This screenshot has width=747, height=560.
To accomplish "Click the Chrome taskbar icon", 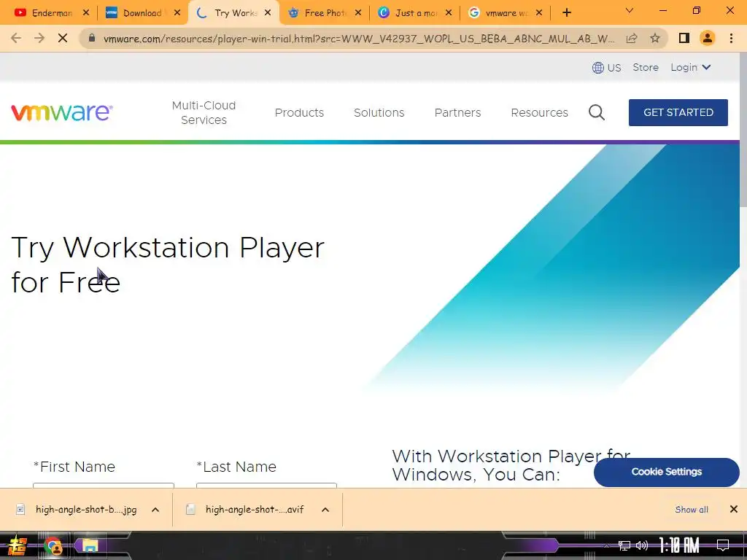I will pos(53,545).
